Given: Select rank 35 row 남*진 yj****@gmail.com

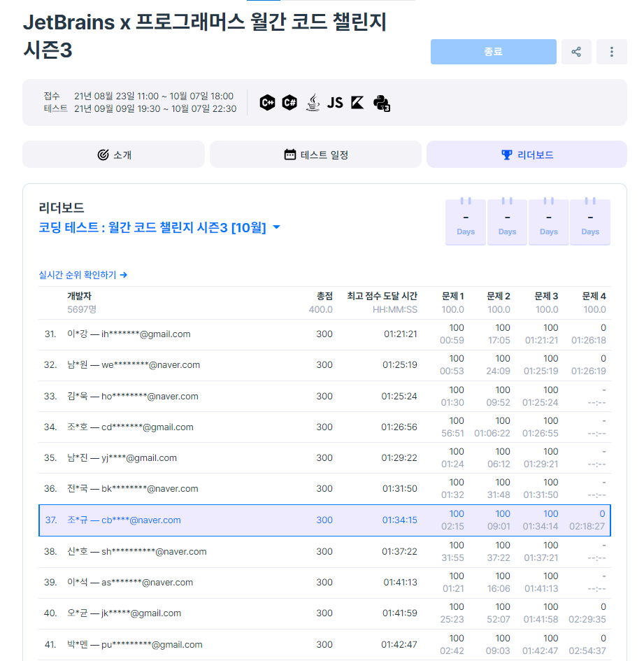Looking at the screenshot, I should (x=324, y=458).
